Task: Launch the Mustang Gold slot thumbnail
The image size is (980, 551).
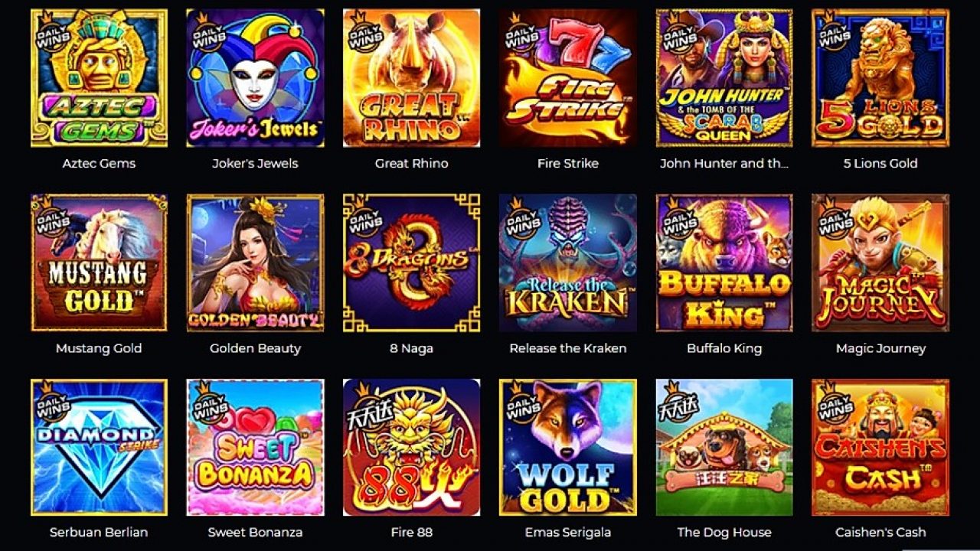Action: pyautogui.click(x=99, y=262)
